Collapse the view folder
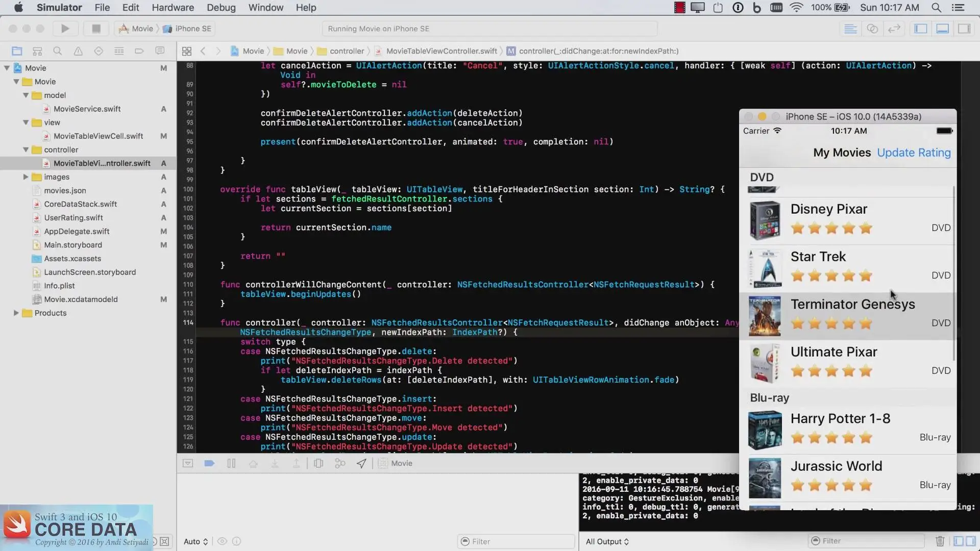 pyautogui.click(x=26, y=122)
